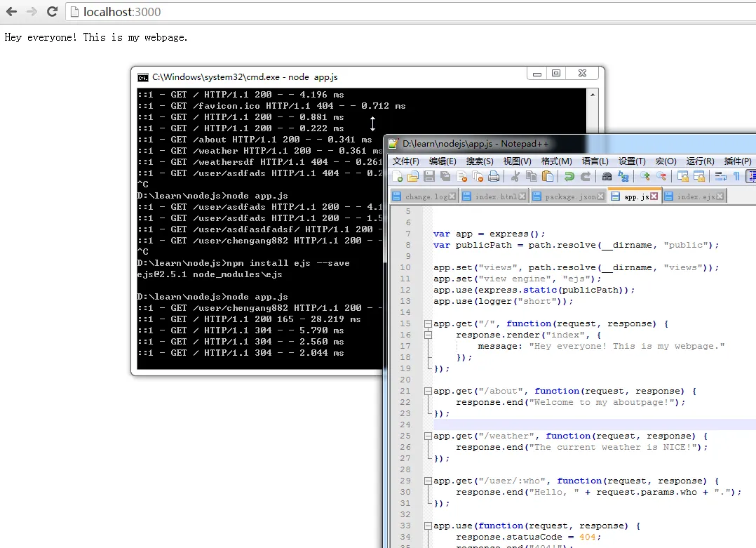Collapse the "/weather" route fold marker
Viewport: 756px width, 548px height.
[x=427, y=436]
